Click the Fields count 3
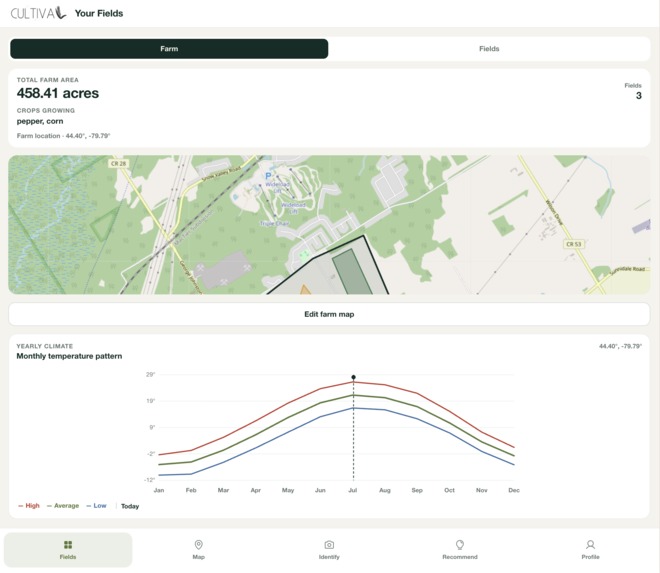This screenshot has height=573, width=660. [x=639, y=96]
